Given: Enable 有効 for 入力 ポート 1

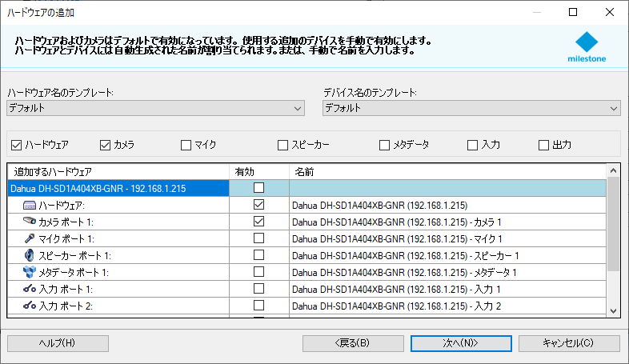Looking at the screenshot, I should [258, 289].
